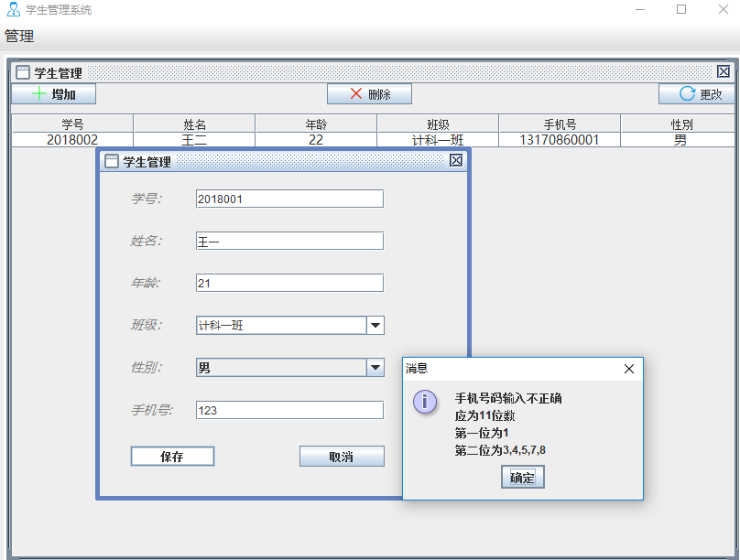
Task: Click the 取消 button
Action: click(x=342, y=457)
